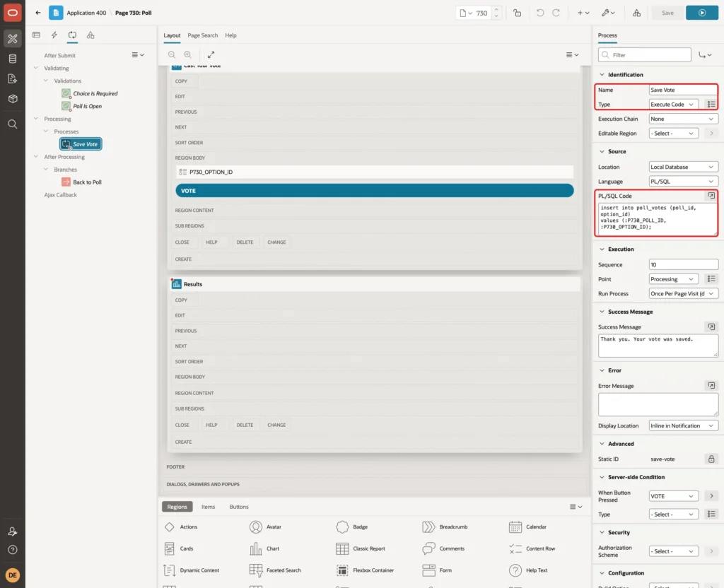Click the DE user avatar

click(13, 575)
